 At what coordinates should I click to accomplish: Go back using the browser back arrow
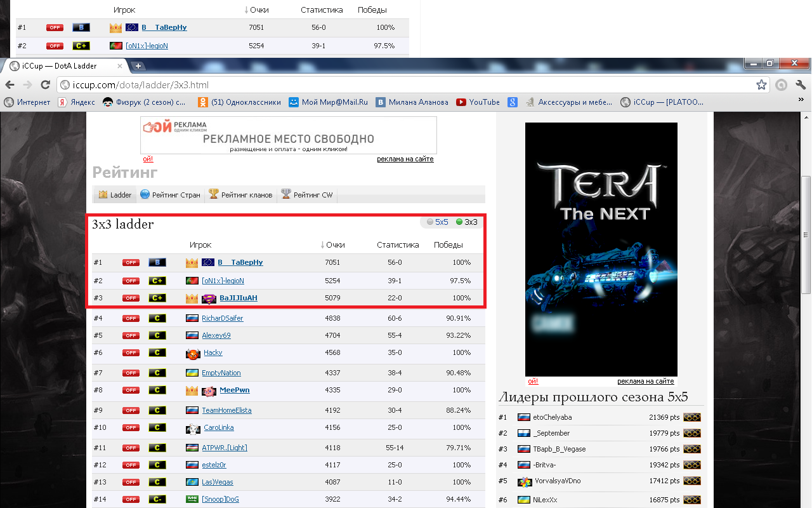(x=11, y=84)
